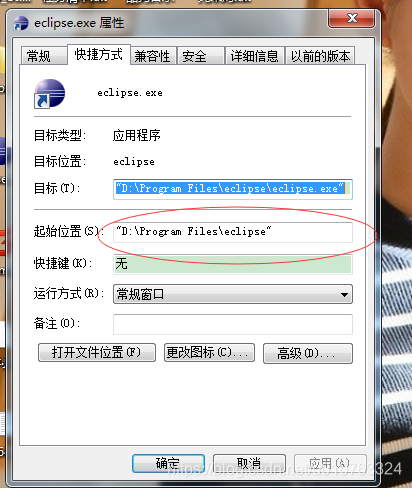Click the small Eclipse icon in title bar

tap(21, 23)
